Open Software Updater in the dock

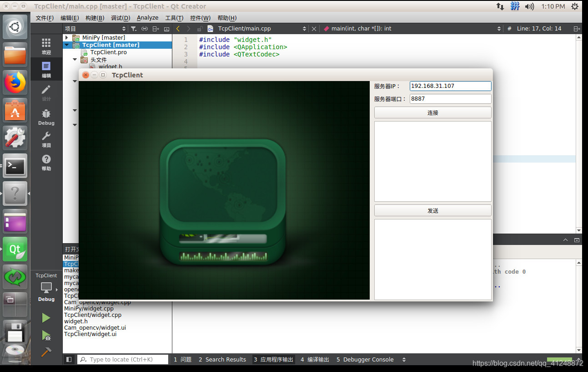(x=15, y=277)
